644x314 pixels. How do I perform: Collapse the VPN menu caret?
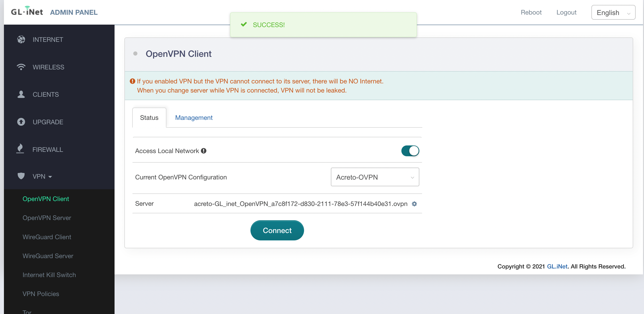pyautogui.click(x=50, y=177)
